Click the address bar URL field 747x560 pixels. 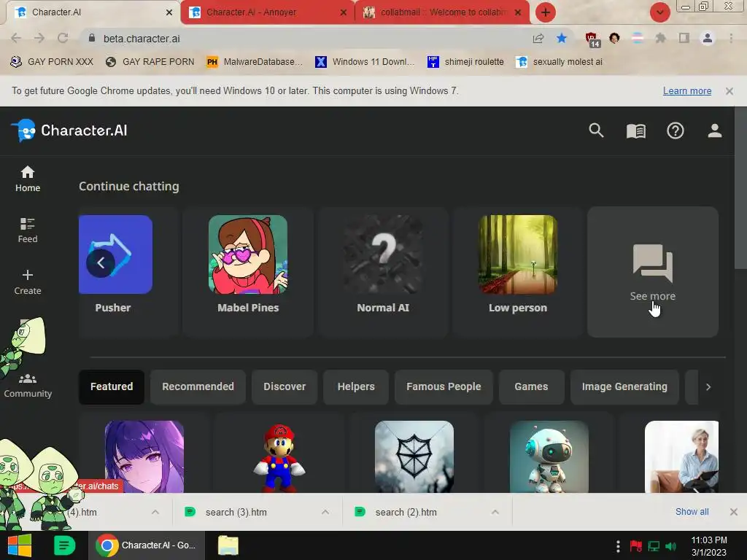pyautogui.click(x=305, y=39)
